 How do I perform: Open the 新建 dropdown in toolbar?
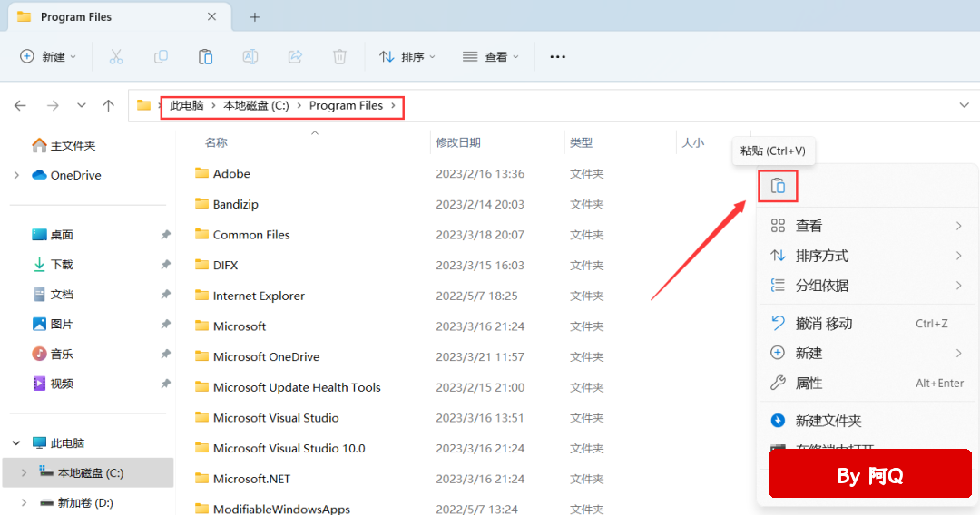coord(48,56)
